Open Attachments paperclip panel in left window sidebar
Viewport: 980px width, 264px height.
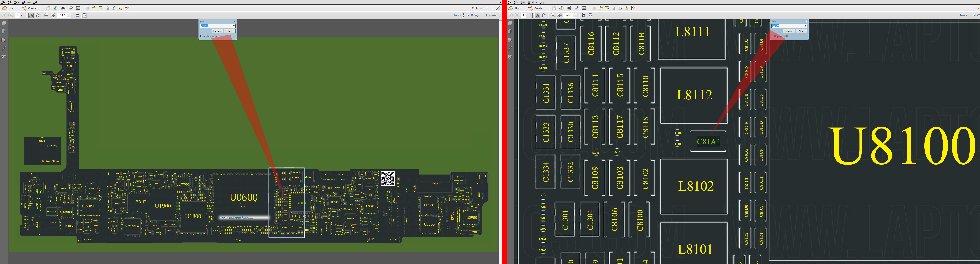tap(4, 48)
